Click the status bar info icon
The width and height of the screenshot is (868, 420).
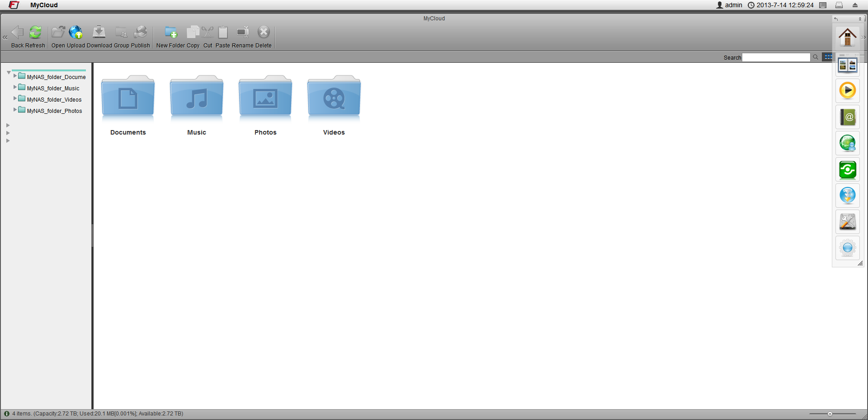(x=7, y=414)
